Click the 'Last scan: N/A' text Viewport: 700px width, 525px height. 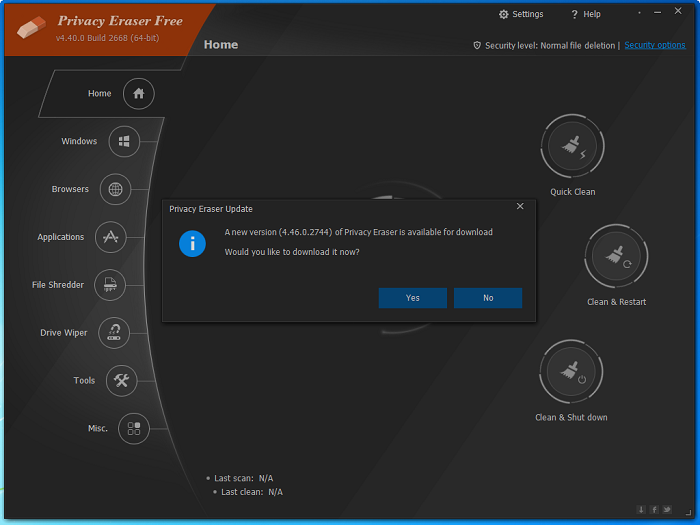tap(244, 478)
